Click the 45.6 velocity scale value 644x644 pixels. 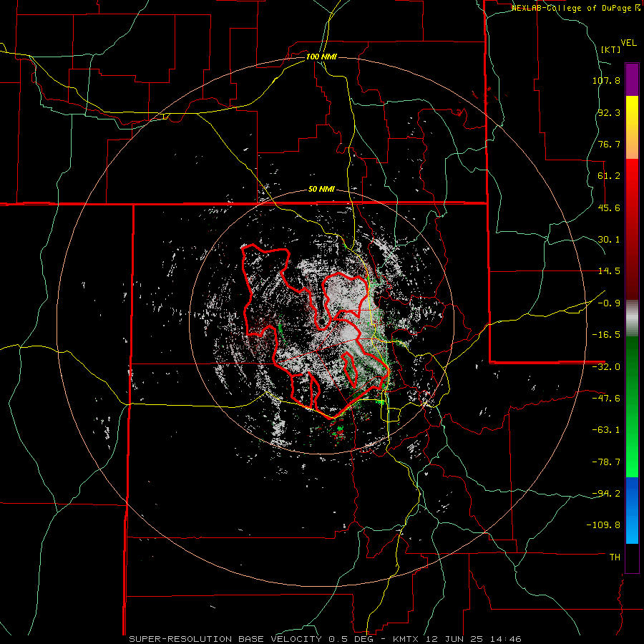(609, 208)
